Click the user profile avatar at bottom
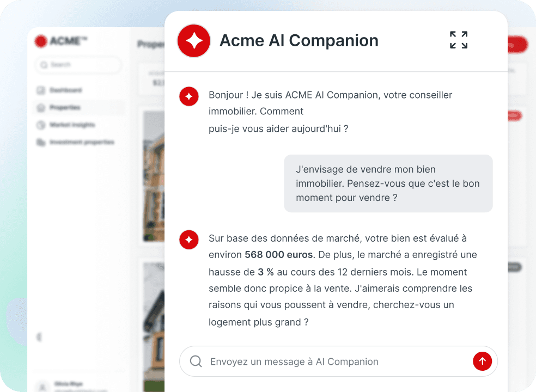 pyautogui.click(x=42, y=387)
